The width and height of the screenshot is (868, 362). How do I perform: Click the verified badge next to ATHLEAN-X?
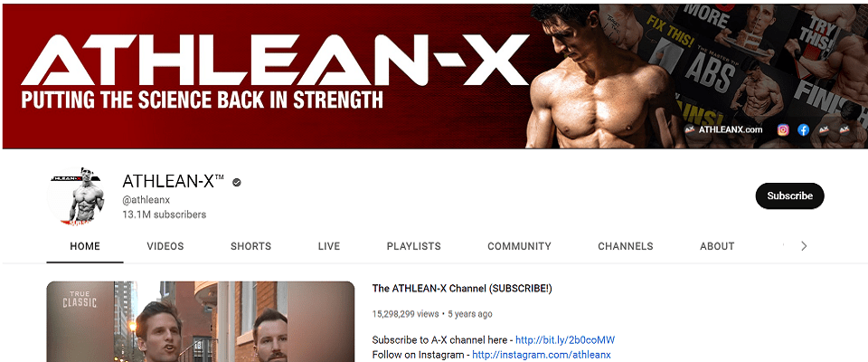pyautogui.click(x=237, y=182)
